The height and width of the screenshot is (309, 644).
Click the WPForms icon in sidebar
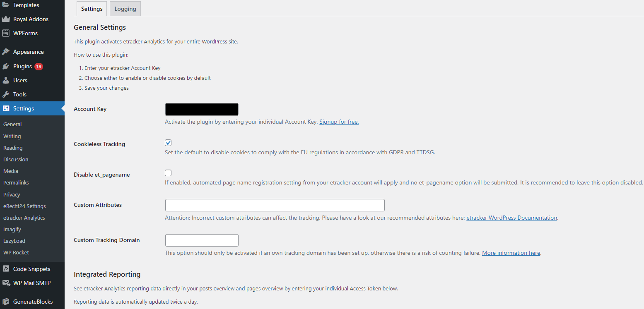(6, 33)
